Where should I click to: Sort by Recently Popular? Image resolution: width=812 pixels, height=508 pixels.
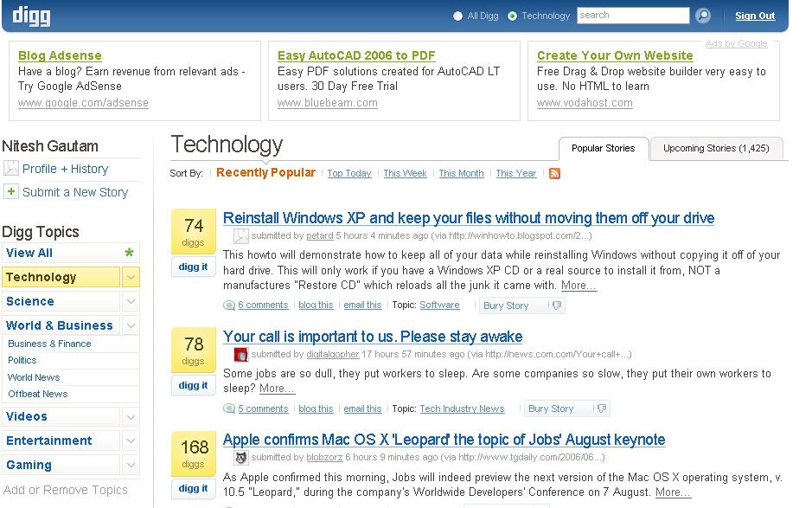tap(265, 172)
